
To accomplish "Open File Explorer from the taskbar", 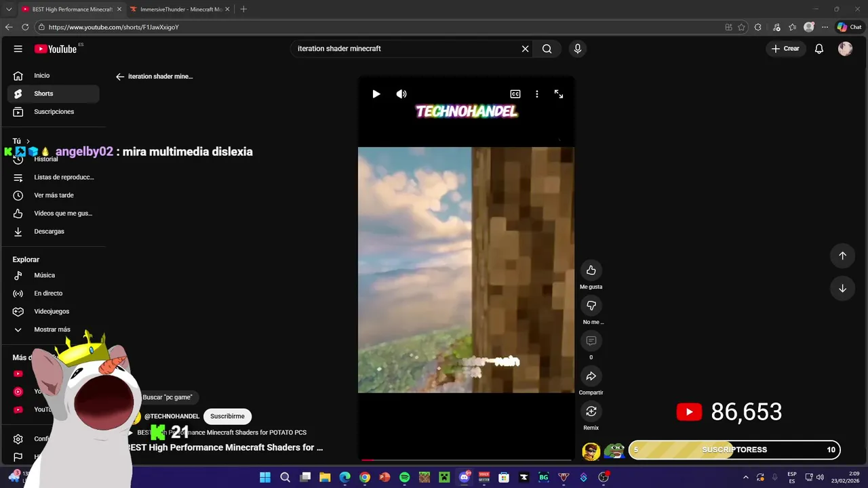I will 325,477.
